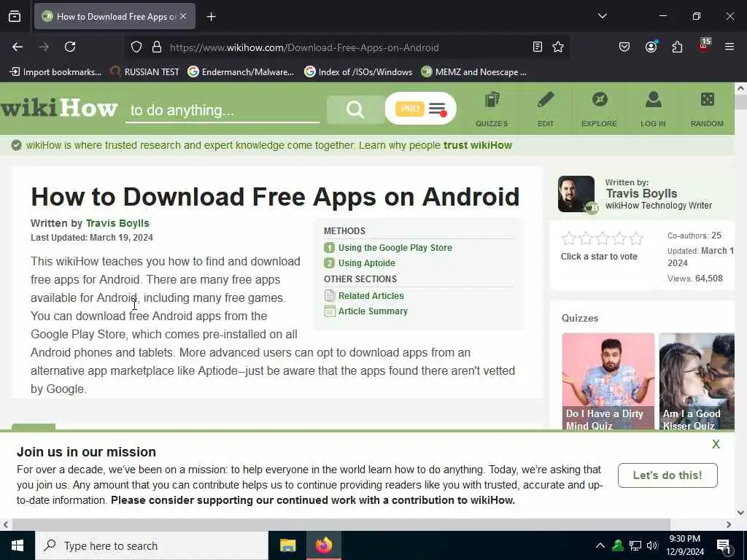The image size is (747, 560).
Task: Vote five stars rating
Action: 636,238
